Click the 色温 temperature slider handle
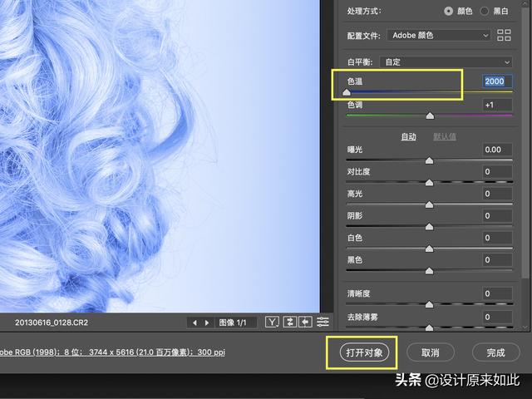The height and width of the screenshot is (399, 532). coord(347,92)
